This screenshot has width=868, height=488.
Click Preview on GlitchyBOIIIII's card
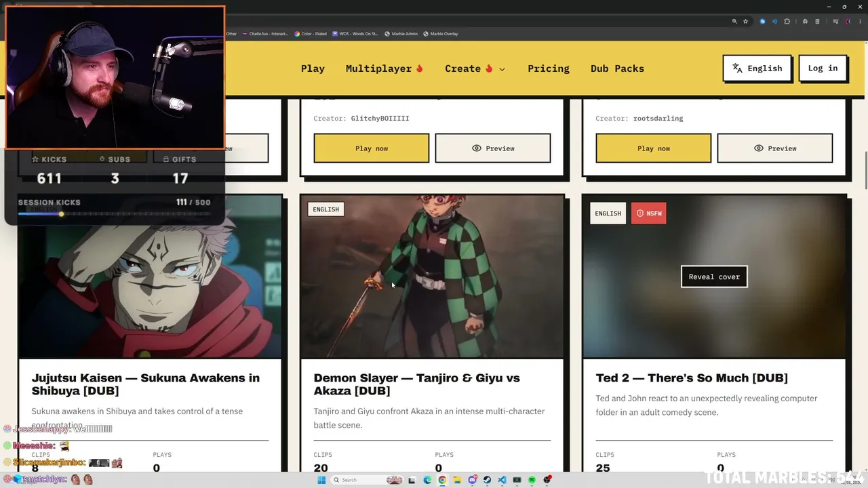(492, 148)
